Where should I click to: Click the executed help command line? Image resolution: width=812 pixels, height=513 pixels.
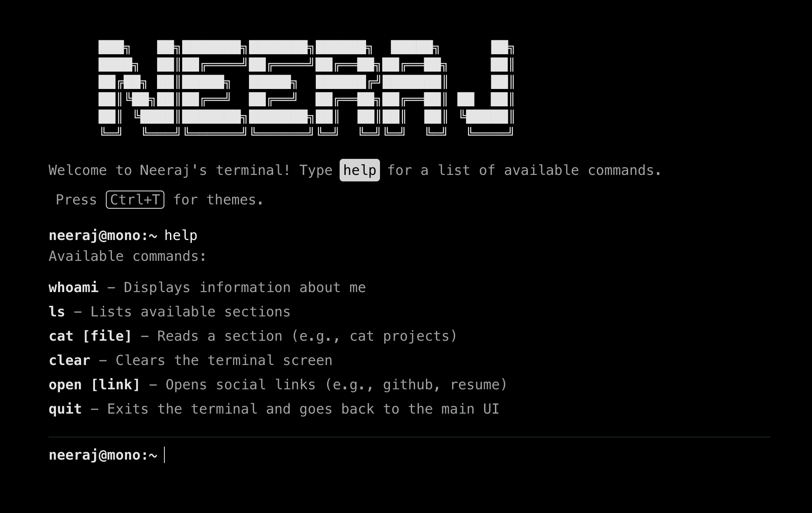tap(123, 235)
